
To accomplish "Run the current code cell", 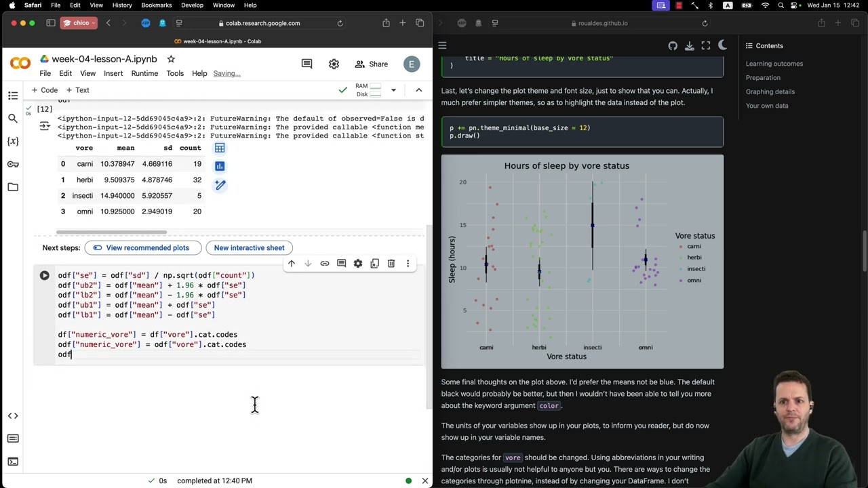I will pyautogui.click(x=45, y=275).
